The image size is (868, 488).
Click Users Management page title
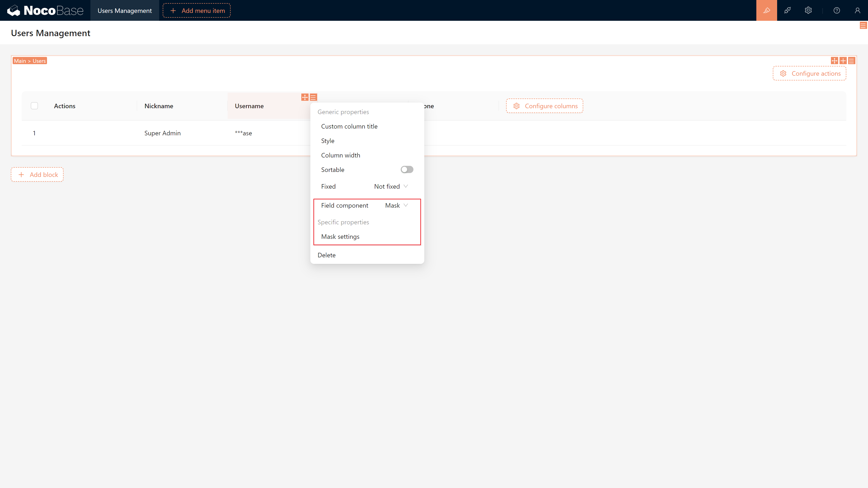(x=51, y=33)
